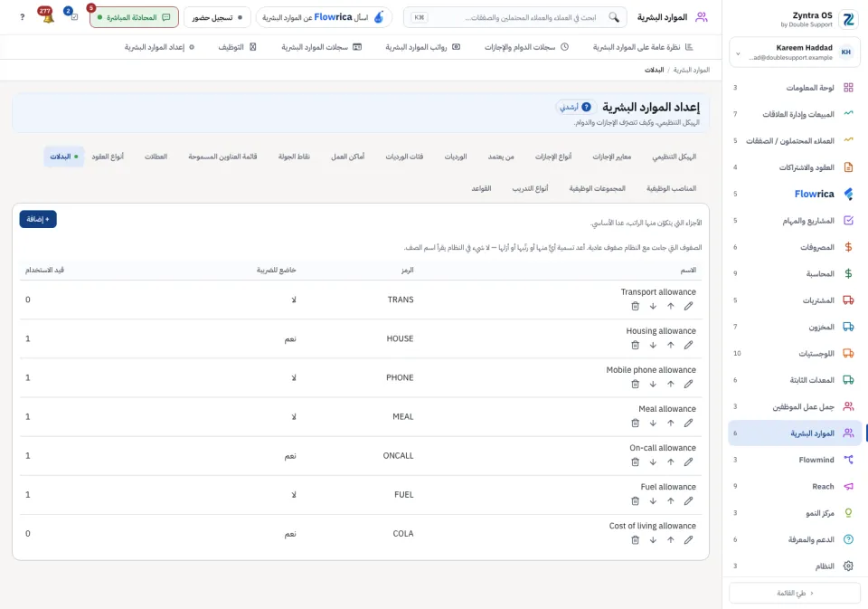This screenshot has height=609, width=868.
Task: Edit the Transport allowance row pencil icon
Action: pos(688,306)
